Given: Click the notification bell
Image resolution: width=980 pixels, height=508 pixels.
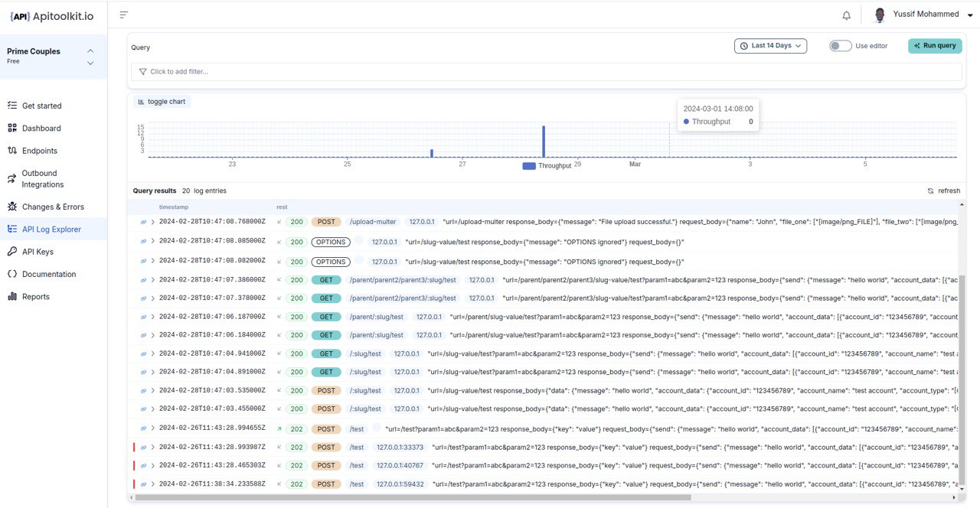Looking at the screenshot, I should (847, 14).
